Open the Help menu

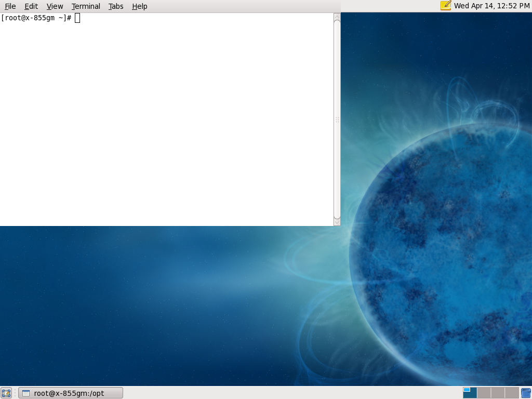pyautogui.click(x=139, y=6)
